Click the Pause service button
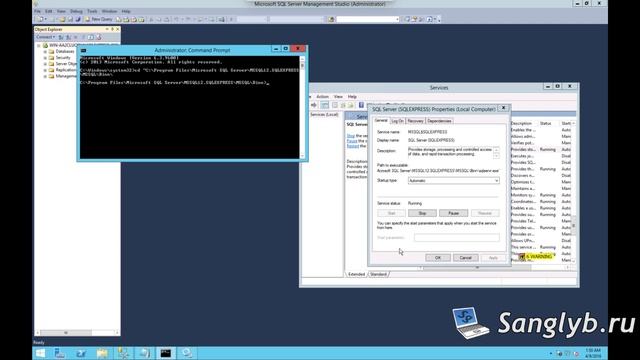This screenshot has width=640, height=360. coord(453,213)
